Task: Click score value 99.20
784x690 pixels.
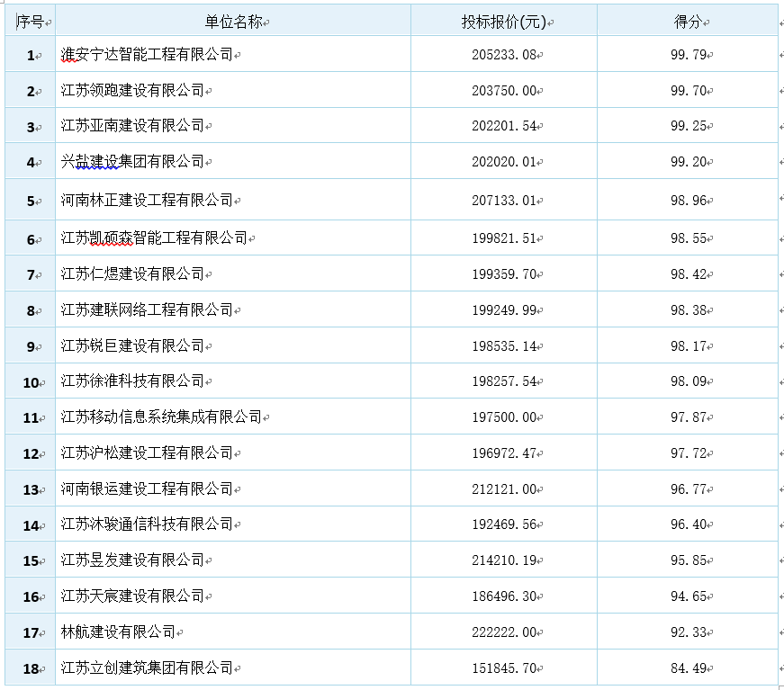Action: [689, 162]
